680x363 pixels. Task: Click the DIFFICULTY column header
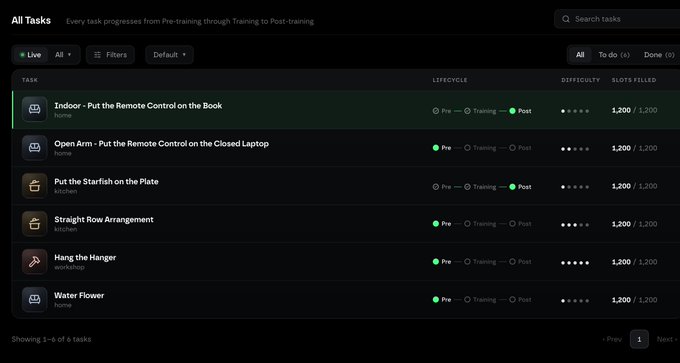click(581, 80)
